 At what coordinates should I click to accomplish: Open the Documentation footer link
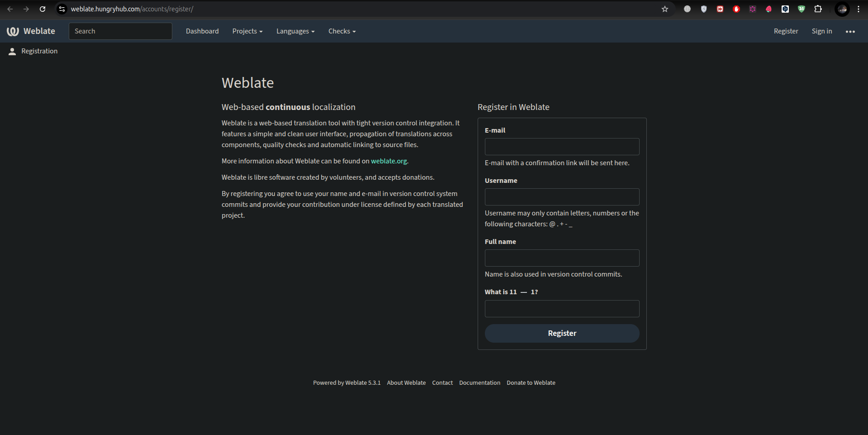[x=479, y=383]
